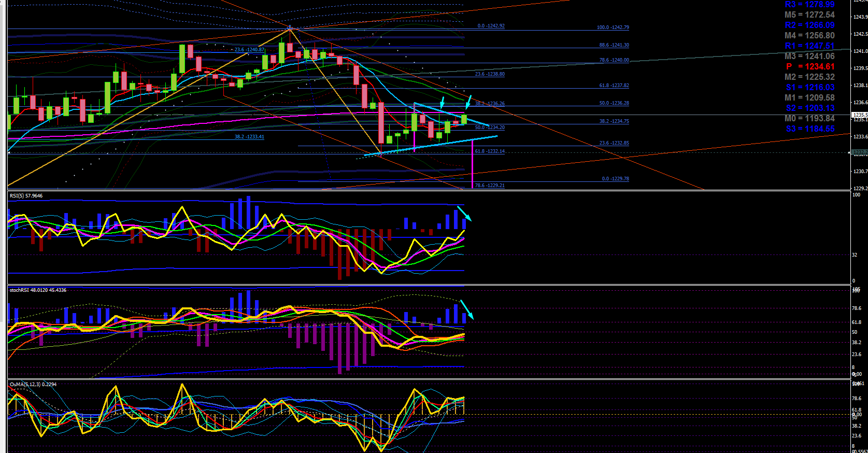Click the Fibonacci label 50.0 -1234.20
Screen dimensions: 868x453
tap(490, 128)
